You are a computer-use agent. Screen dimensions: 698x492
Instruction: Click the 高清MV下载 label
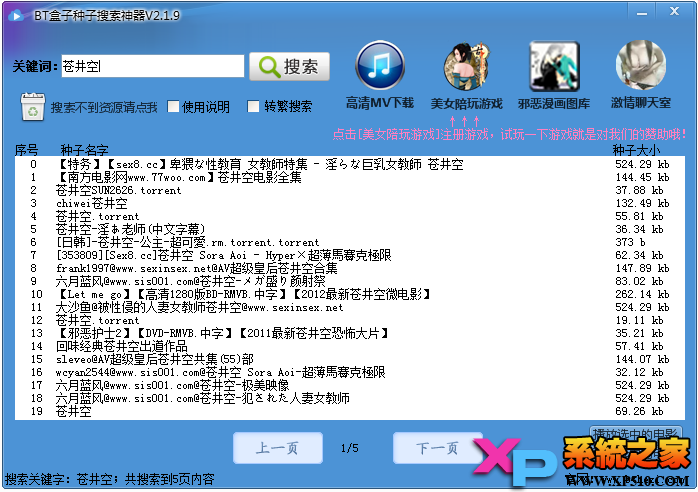[x=380, y=103]
